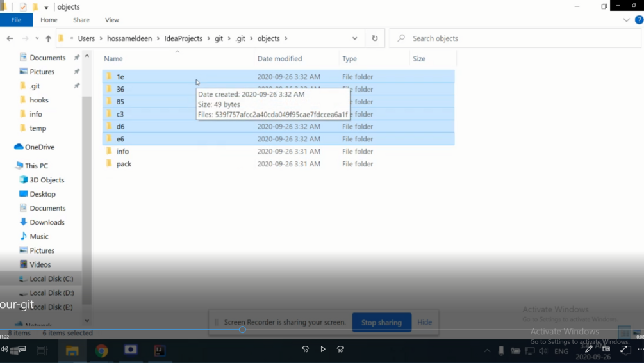Select the e6 folder
644x363 pixels.
[279, 139]
